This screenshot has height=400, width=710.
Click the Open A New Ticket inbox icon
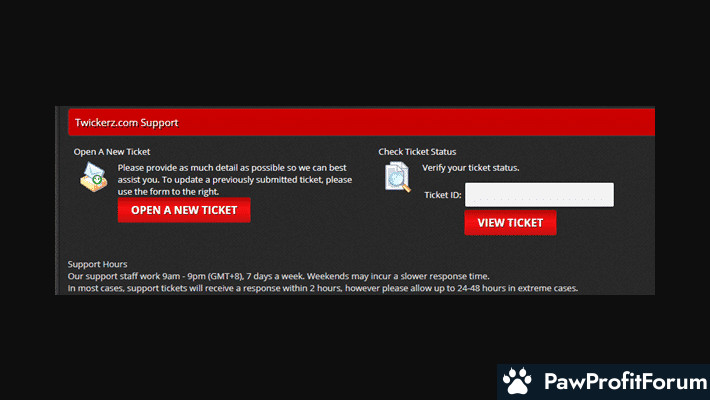[x=94, y=176]
